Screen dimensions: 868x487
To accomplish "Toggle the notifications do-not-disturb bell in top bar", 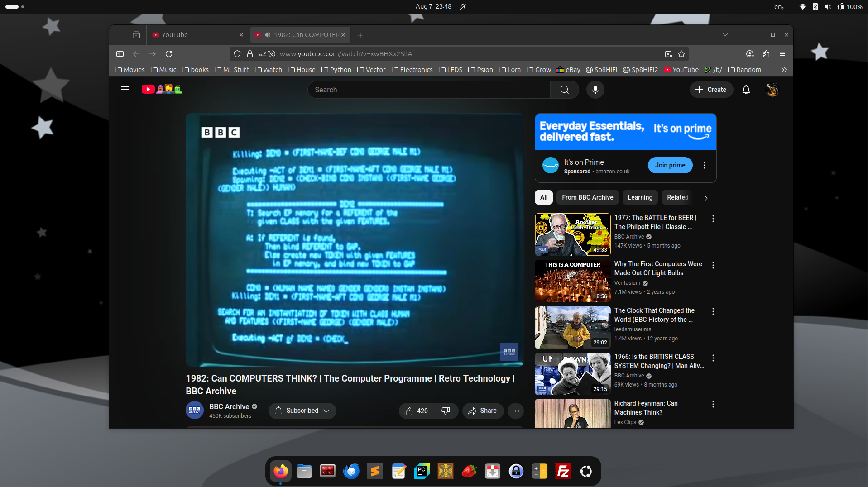I will coord(463,7).
